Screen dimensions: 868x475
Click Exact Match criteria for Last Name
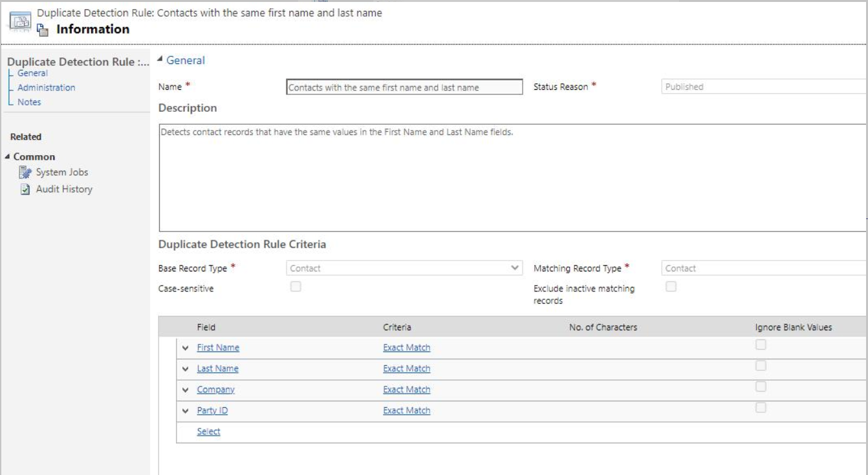pos(406,368)
